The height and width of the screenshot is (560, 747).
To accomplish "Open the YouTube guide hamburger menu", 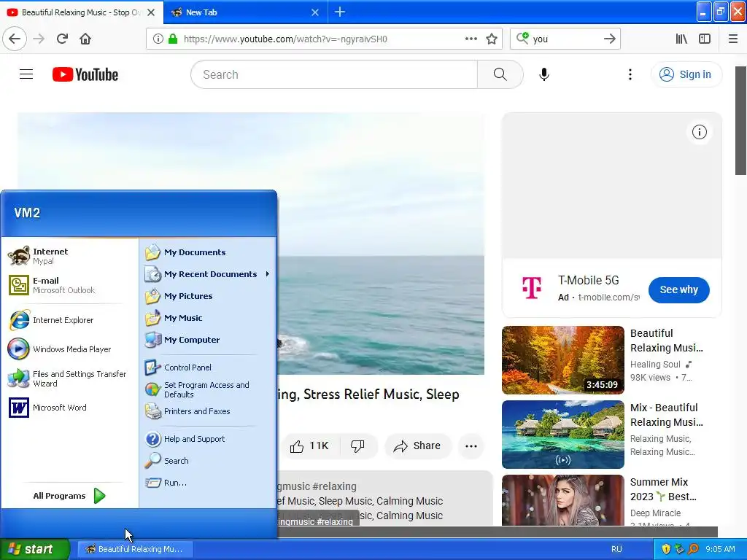I will coord(26,74).
